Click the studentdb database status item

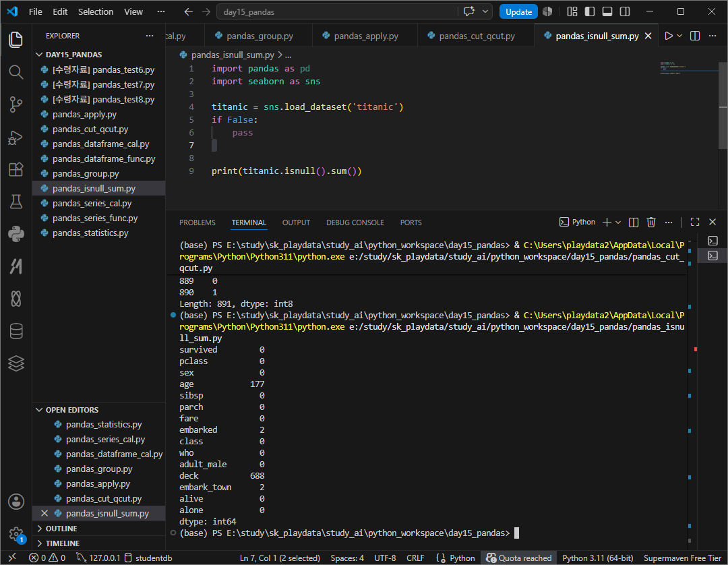[x=148, y=558]
